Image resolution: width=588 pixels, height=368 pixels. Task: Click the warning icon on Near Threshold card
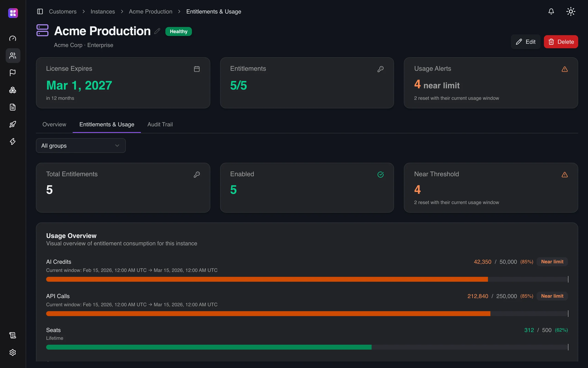tap(564, 175)
